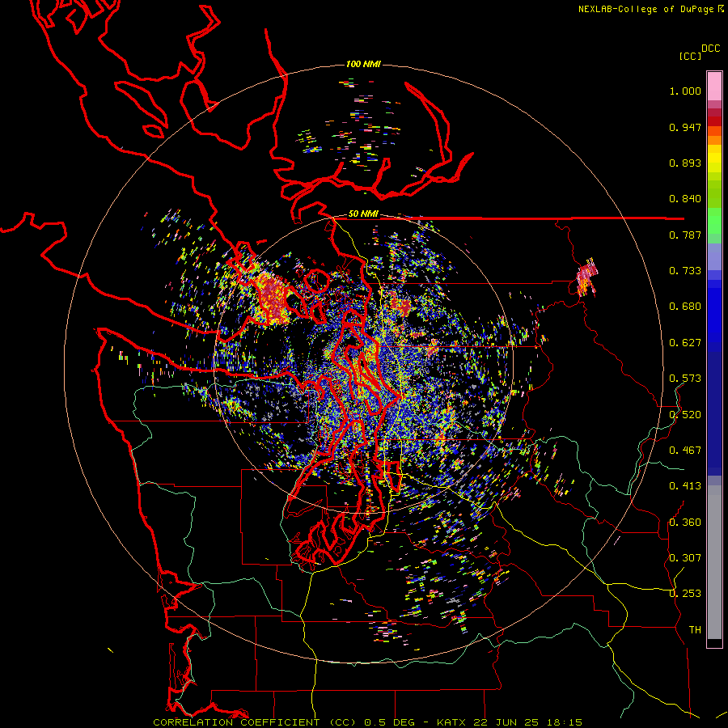728x728 pixels.
Task: Select the DCC label above the color bar
Action: click(x=711, y=49)
